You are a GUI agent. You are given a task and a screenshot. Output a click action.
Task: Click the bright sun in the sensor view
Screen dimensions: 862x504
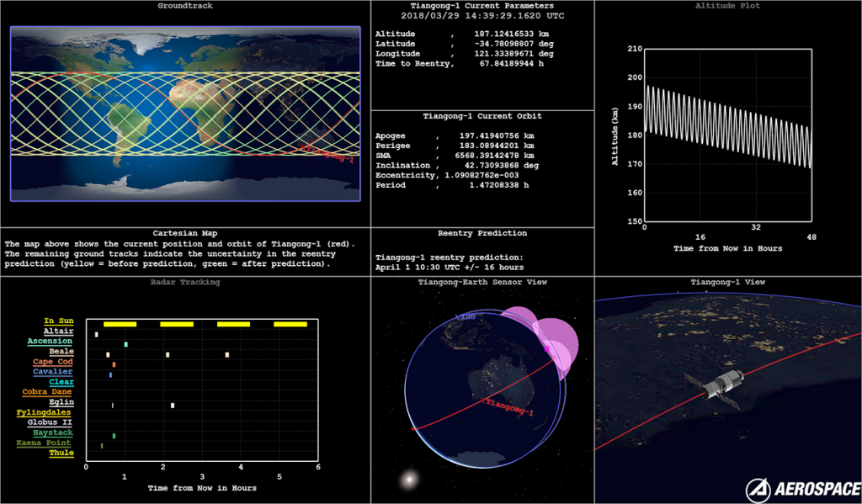[x=410, y=480]
